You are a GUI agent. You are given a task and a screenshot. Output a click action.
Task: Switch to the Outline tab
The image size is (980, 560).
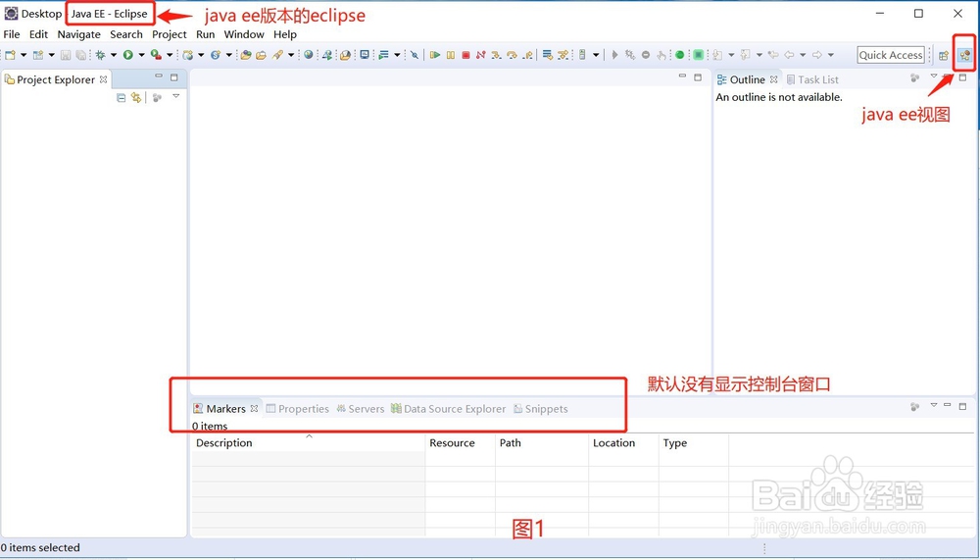tap(748, 79)
